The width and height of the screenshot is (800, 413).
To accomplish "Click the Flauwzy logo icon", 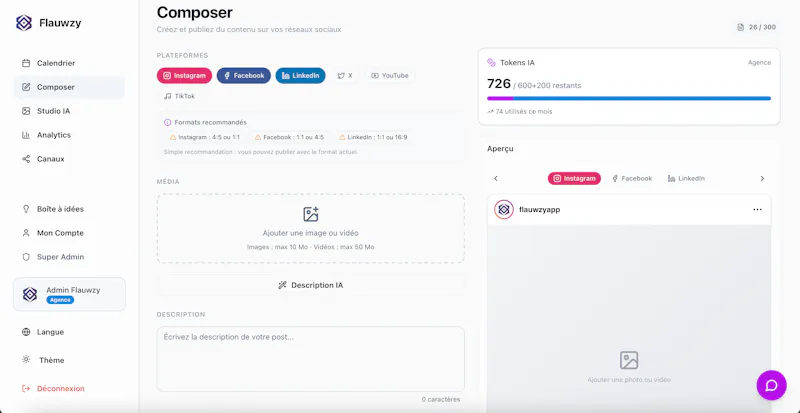I will [24, 23].
